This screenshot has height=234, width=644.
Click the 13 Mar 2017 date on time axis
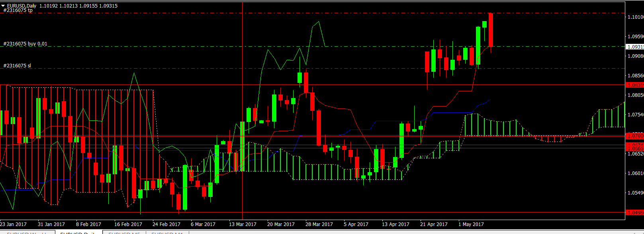click(243, 224)
